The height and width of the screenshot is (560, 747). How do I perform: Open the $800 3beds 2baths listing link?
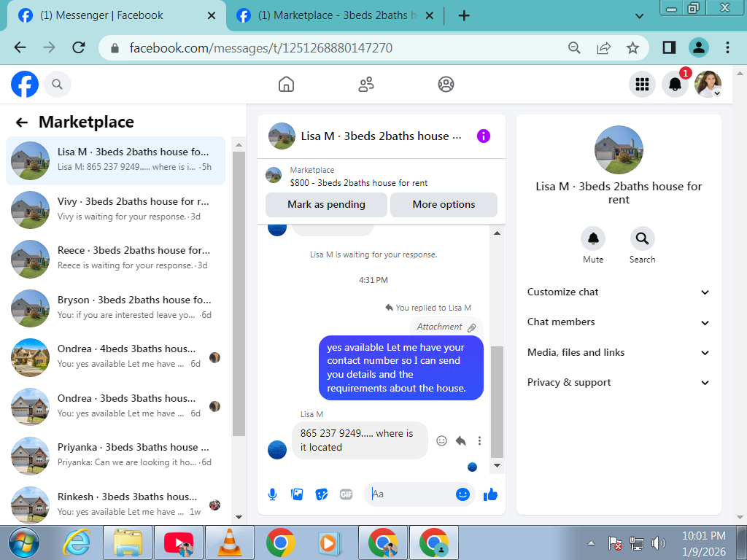pyautogui.click(x=358, y=183)
